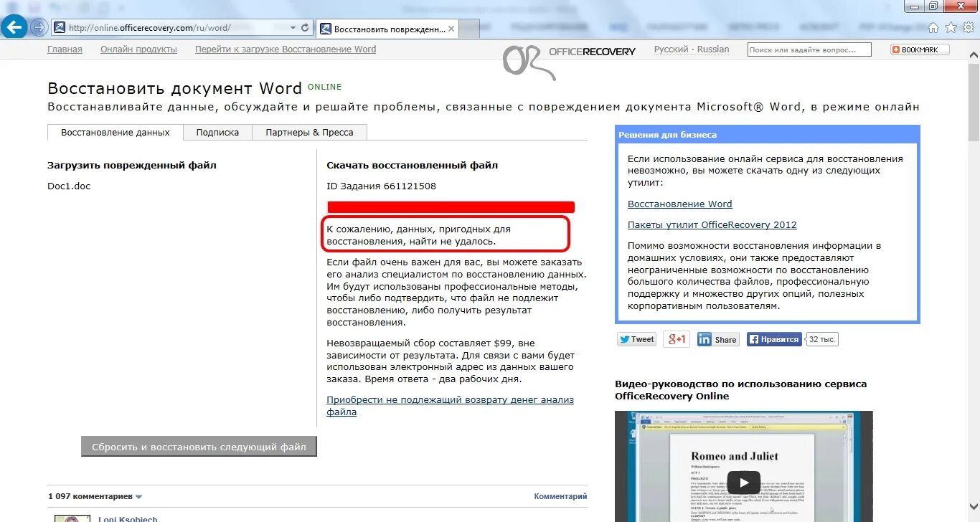Play the Romeo and Juliet video
Screen dimensions: 980x522
744,483
